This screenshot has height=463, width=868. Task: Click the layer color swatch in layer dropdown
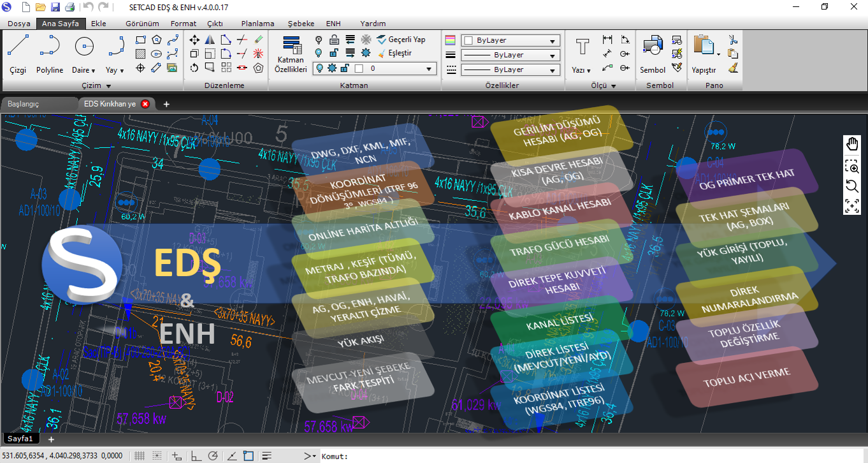[359, 68]
